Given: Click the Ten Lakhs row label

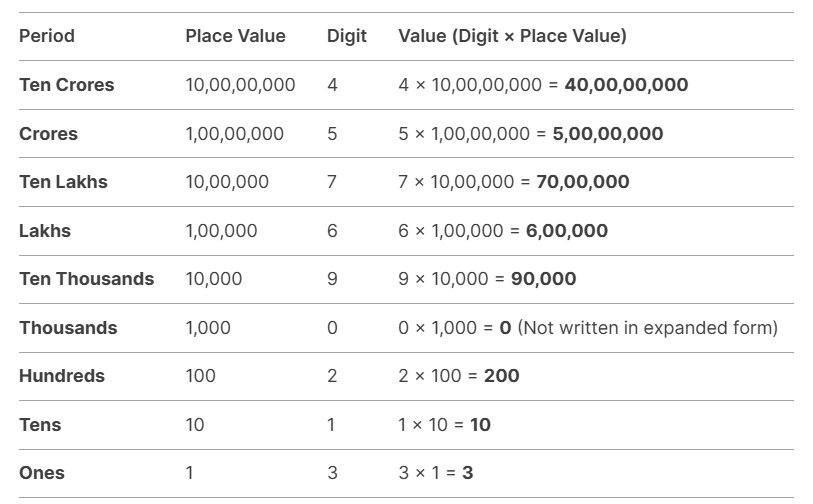Looking at the screenshot, I should point(63,182).
